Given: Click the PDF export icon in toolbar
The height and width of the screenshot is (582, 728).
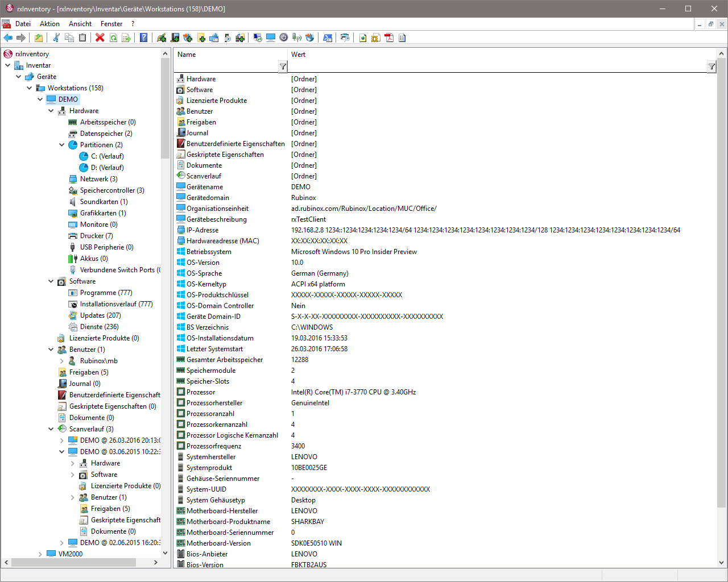Looking at the screenshot, I should tap(389, 38).
